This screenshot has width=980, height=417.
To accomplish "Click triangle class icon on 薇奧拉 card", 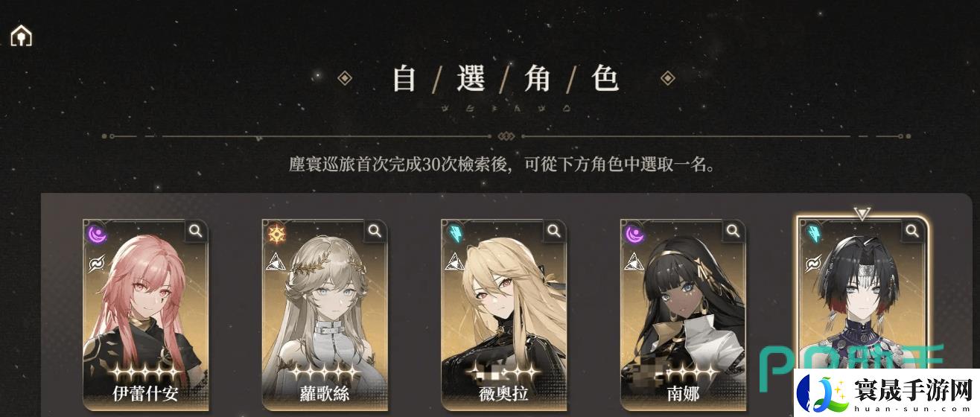I will [x=454, y=261].
